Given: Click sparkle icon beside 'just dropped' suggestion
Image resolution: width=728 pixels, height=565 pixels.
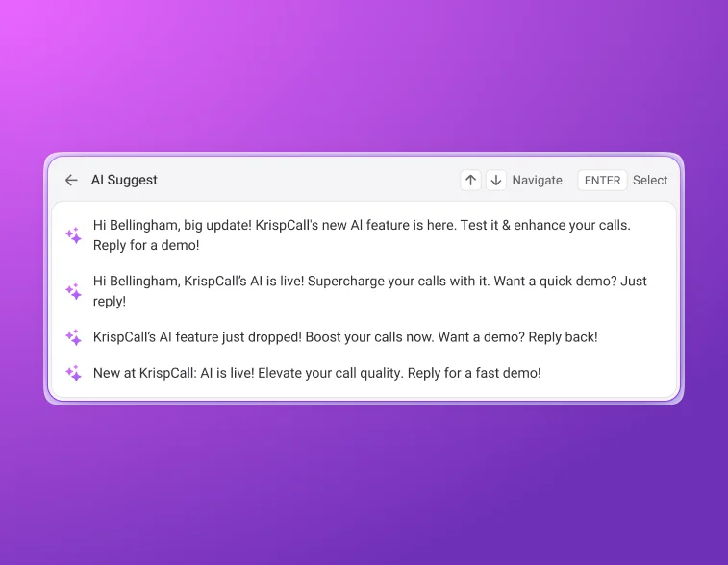Looking at the screenshot, I should (73, 337).
